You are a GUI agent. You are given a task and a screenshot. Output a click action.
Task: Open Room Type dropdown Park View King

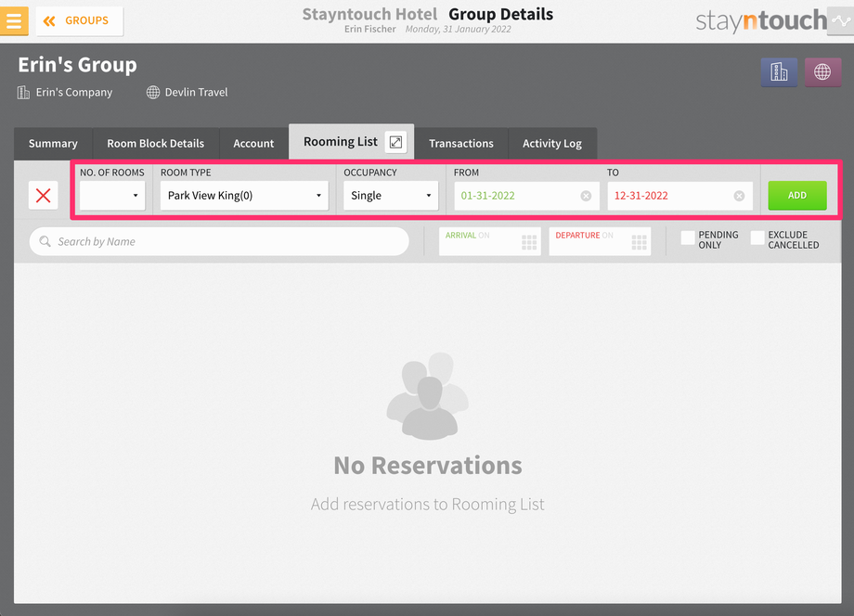[x=244, y=196]
